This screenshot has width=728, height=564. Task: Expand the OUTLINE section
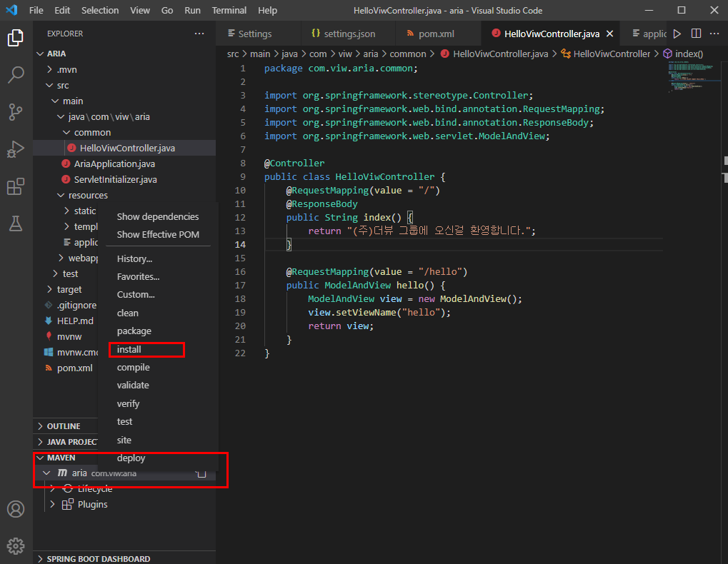click(41, 426)
